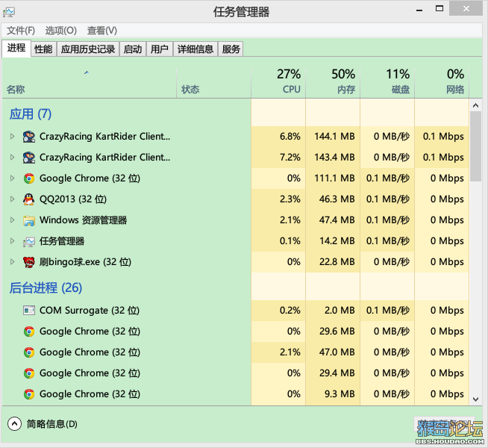Click the QQ2013 penguin icon

pos(29,199)
